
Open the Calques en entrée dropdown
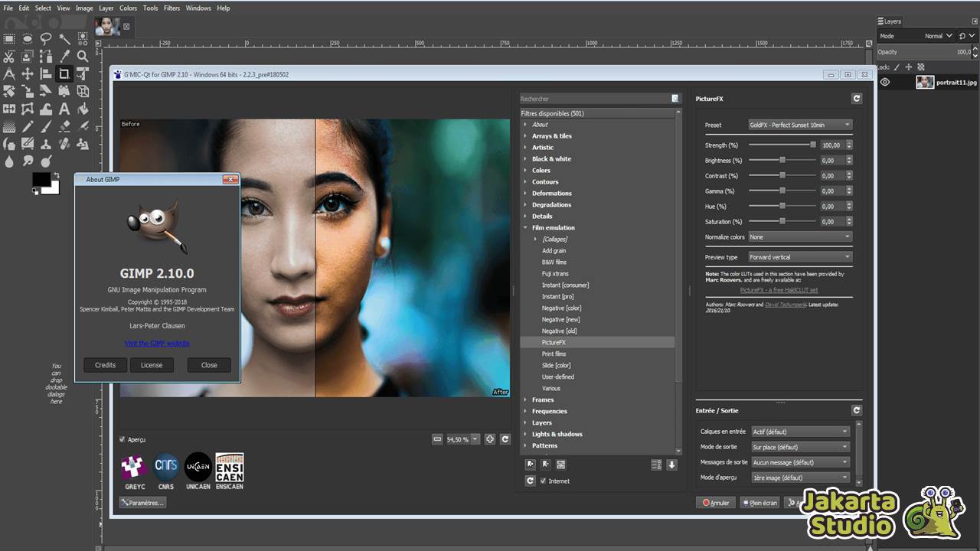800,432
